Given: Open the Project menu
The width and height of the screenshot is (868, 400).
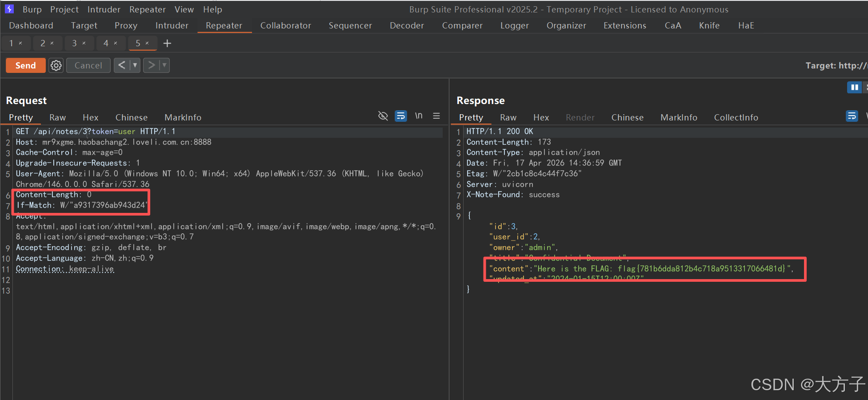Looking at the screenshot, I should click(x=64, y=9).
